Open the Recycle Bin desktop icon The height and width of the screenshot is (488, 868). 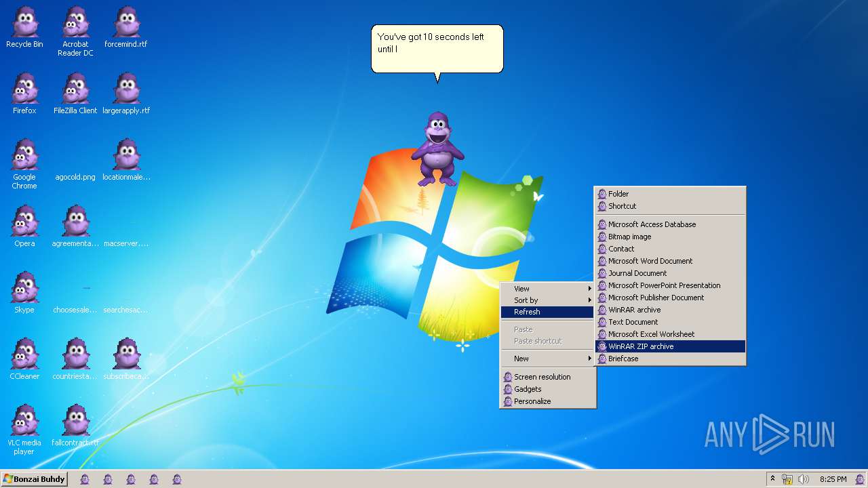[x=24, y=27]
